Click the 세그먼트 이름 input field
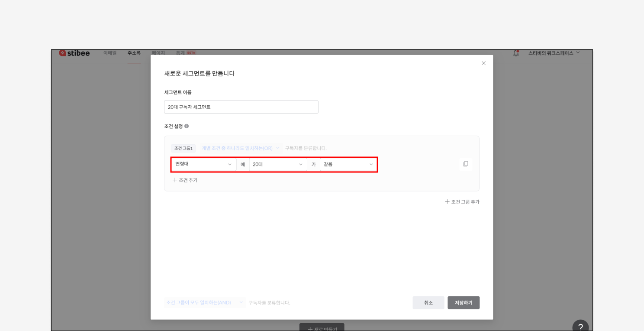This screenshot has width=644, height=331. coord(241,107)
